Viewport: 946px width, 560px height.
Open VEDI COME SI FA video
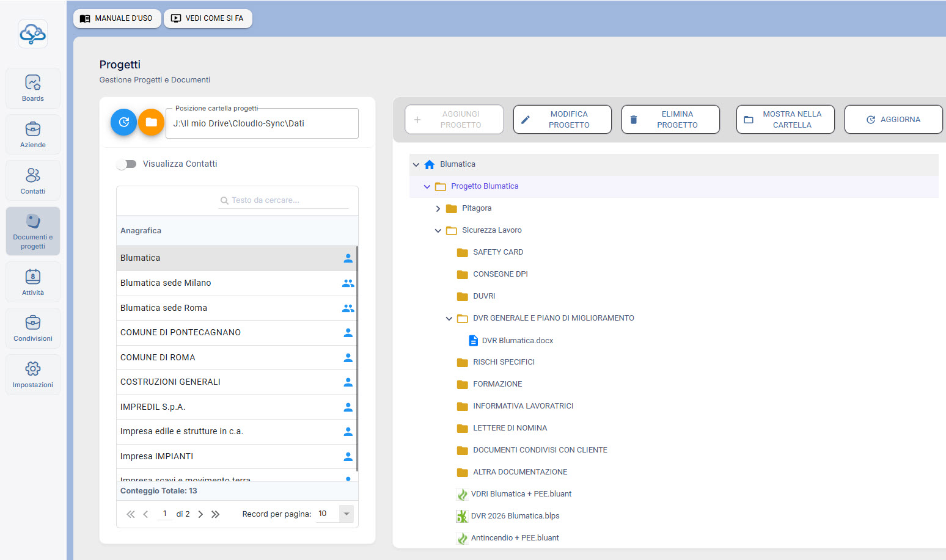[x=208, y=18]
